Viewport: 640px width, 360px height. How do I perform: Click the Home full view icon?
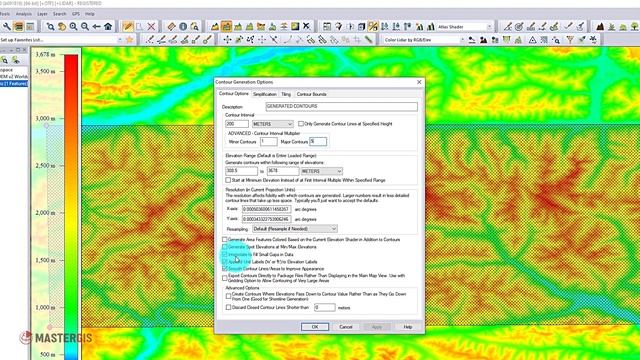pos(108,27)
